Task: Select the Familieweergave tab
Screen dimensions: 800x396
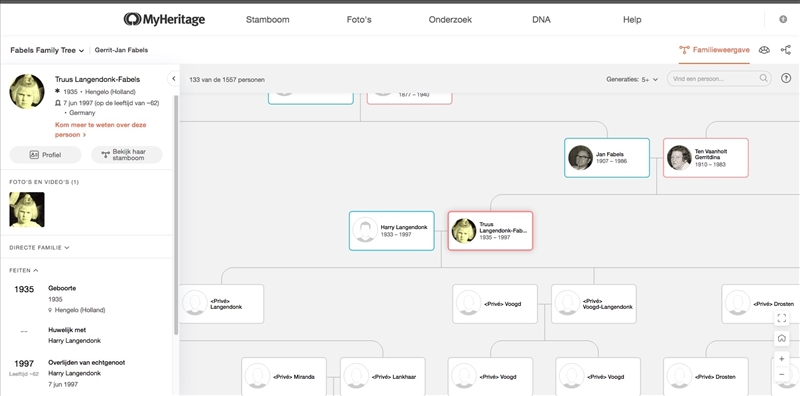Action: pyautogui.click(x=714, y=50)
